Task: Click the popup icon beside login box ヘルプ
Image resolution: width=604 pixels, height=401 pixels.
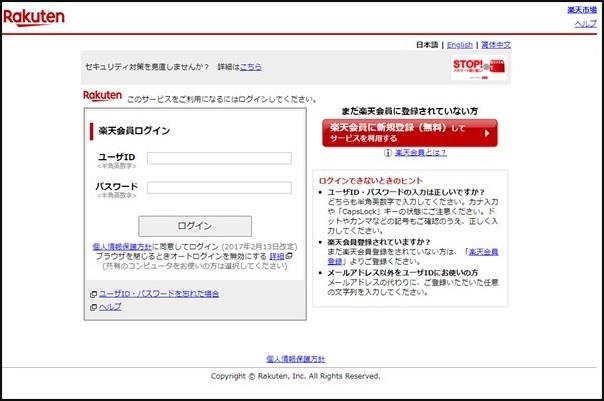Action: pos(93,307)
